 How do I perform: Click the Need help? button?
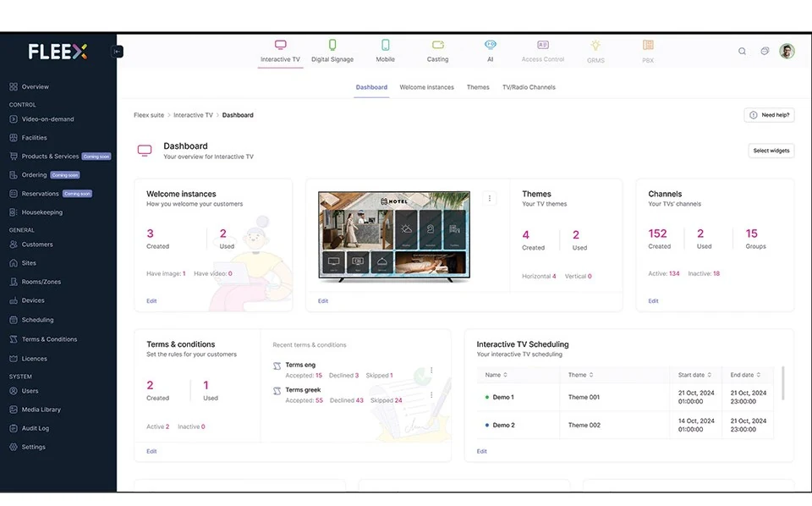tap(770, 115)
